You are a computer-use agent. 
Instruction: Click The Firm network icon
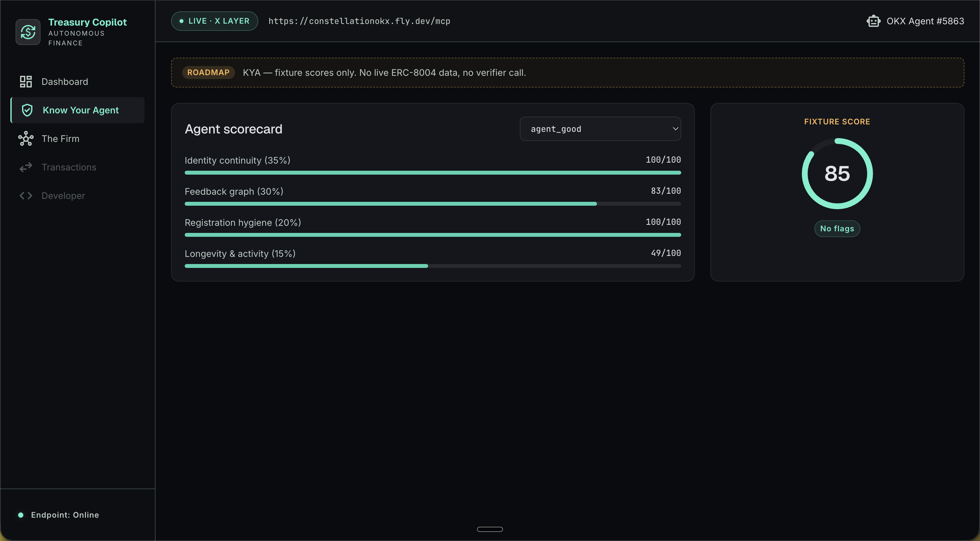coord(26,139)
